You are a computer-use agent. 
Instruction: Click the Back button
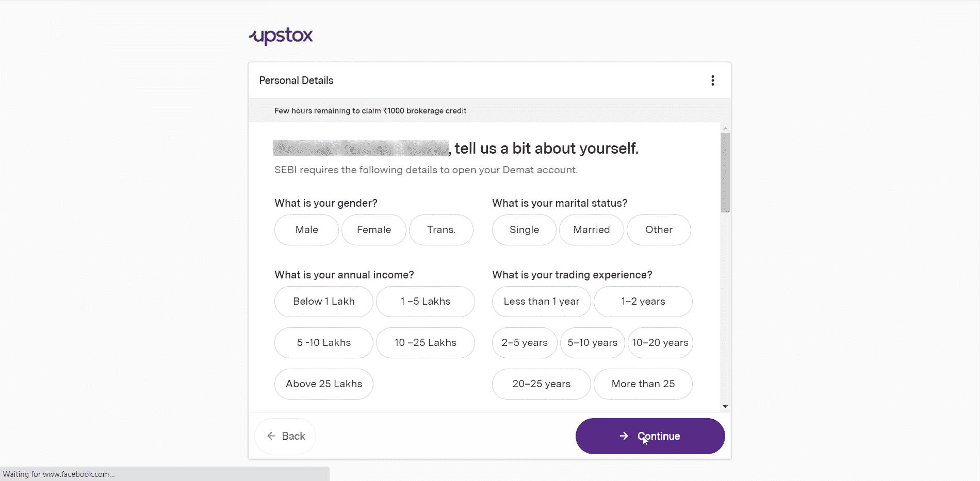[x=285, y=436]
